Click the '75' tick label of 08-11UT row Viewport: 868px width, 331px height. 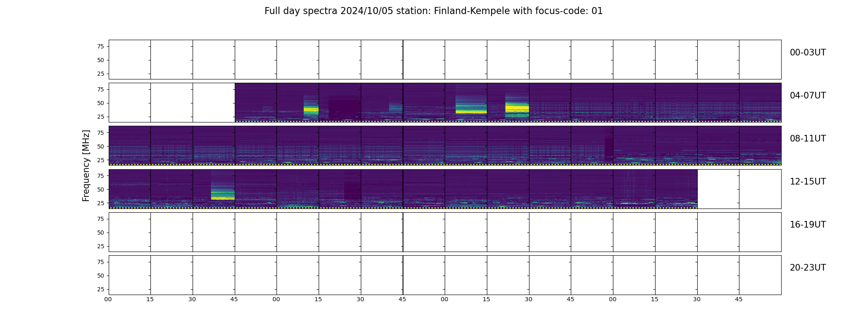(100, 132)
